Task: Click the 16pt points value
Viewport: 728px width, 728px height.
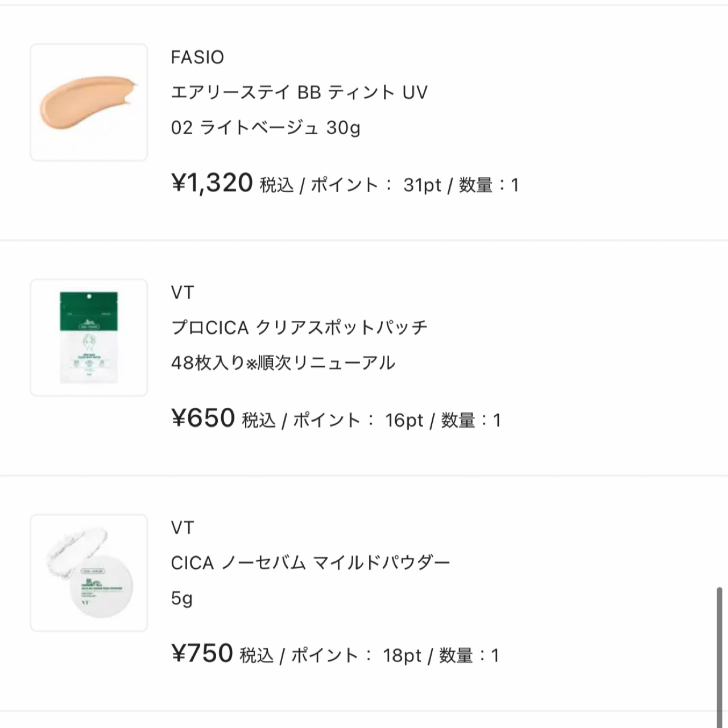Action: (404, 420)
